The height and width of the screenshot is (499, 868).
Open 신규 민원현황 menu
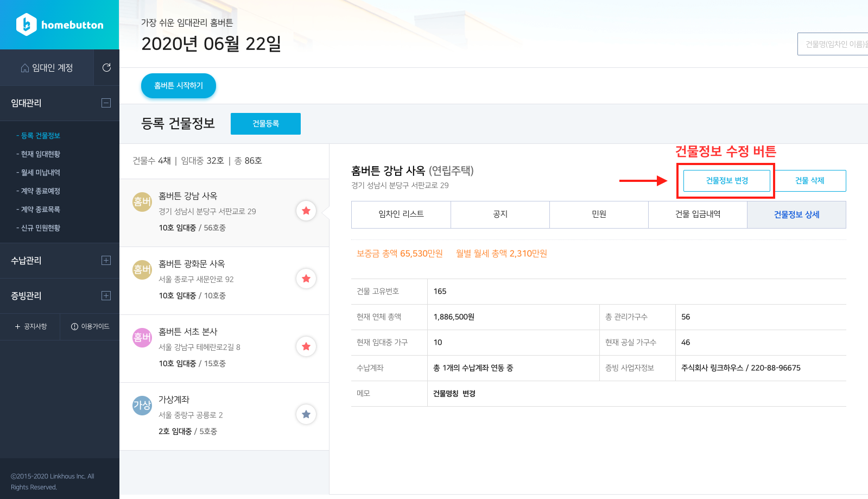39,228
